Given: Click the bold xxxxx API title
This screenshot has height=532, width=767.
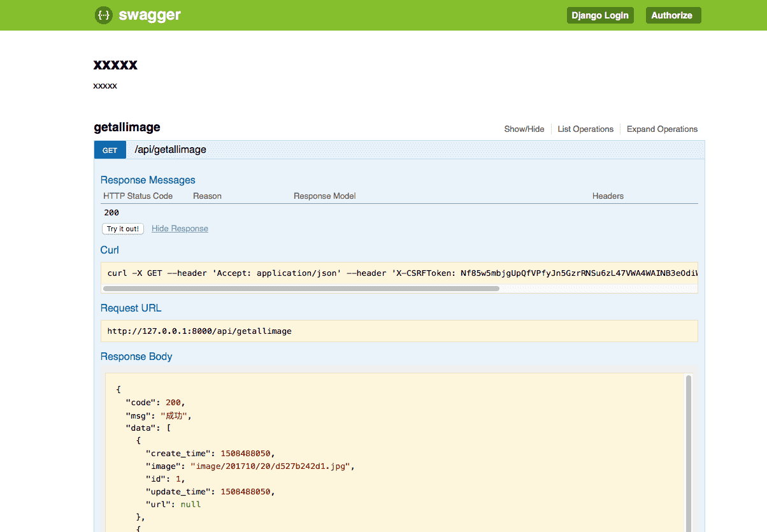Looking at the screenshot, I should coord(115,64).
